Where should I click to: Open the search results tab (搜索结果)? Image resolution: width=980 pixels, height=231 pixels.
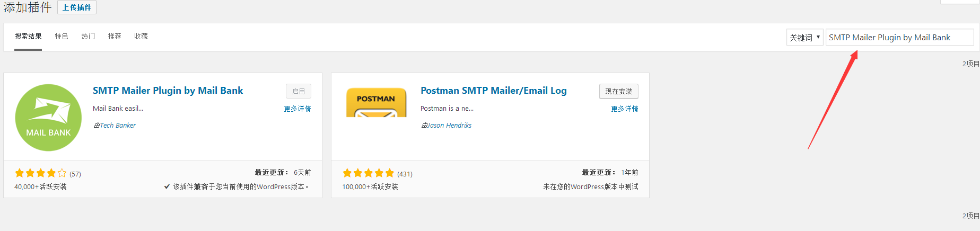pos(28,37)
